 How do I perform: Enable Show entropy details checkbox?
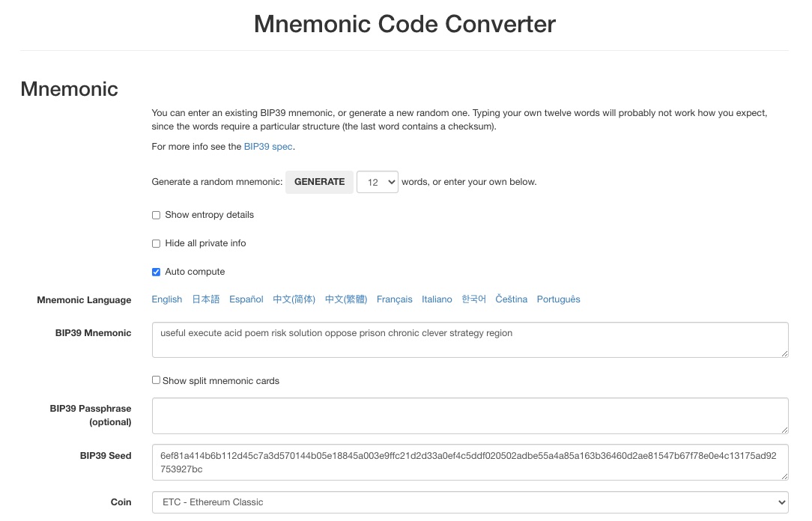pyautogui.click(x=156, y=216)
